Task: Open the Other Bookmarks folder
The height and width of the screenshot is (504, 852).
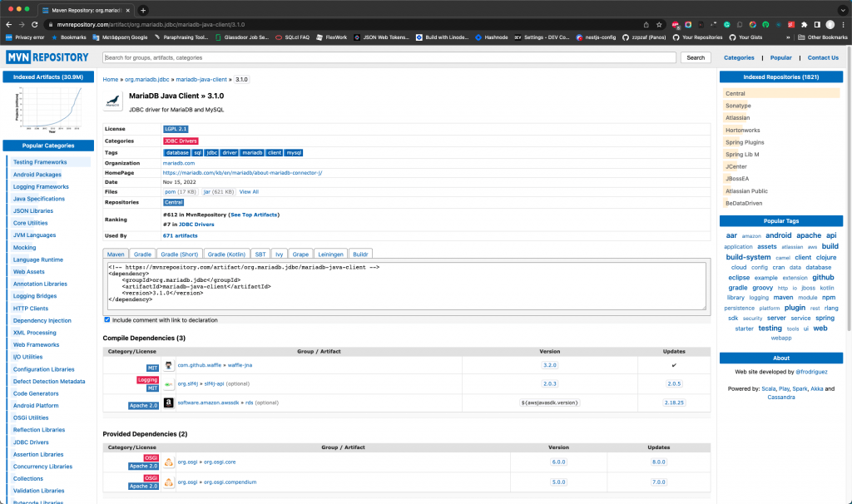Action: click(x=823, y=37)
